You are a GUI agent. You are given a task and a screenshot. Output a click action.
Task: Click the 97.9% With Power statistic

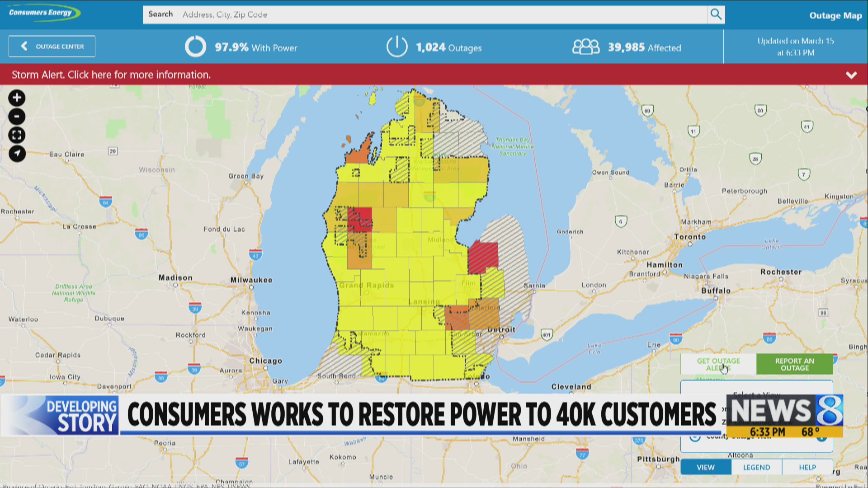(x=256, y=47)
